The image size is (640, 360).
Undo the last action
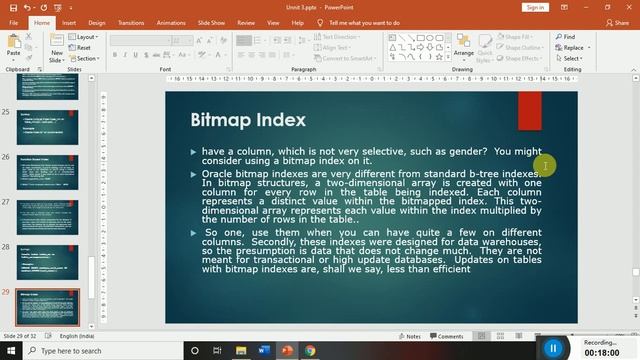(27, 8)
